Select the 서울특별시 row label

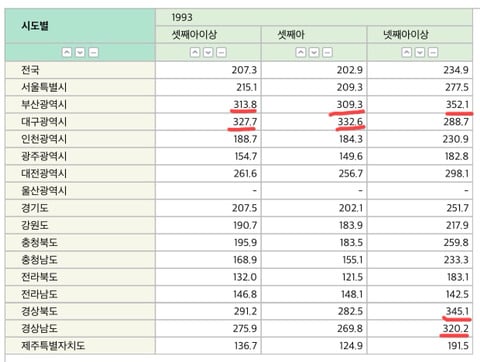pos(44,87)
